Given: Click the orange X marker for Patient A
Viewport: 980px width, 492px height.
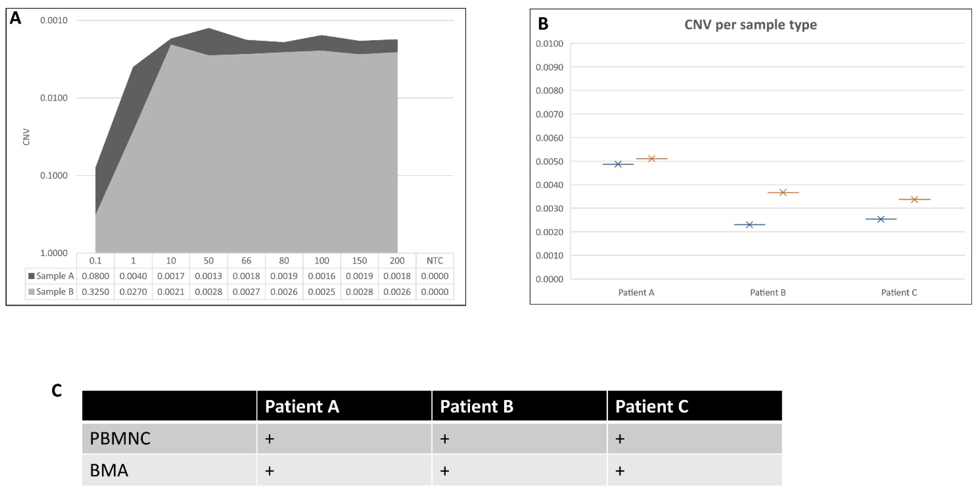Looking at the screenshot, I should click(651, 159).
